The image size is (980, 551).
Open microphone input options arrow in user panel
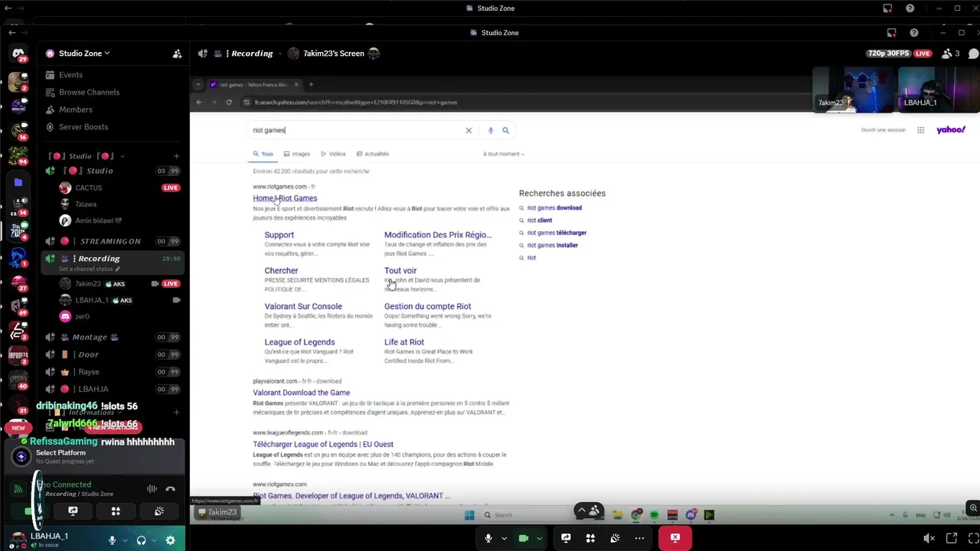pos(123,540)
